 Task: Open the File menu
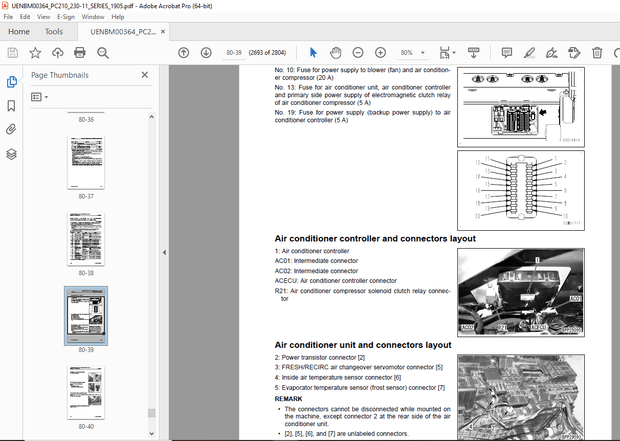8,17
